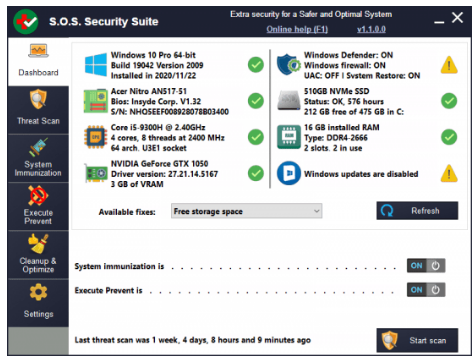Toggle the Execute Prevent ON switch
Image resolution: width=476 pixels, height=362 pixels.
tap(426, 290)
